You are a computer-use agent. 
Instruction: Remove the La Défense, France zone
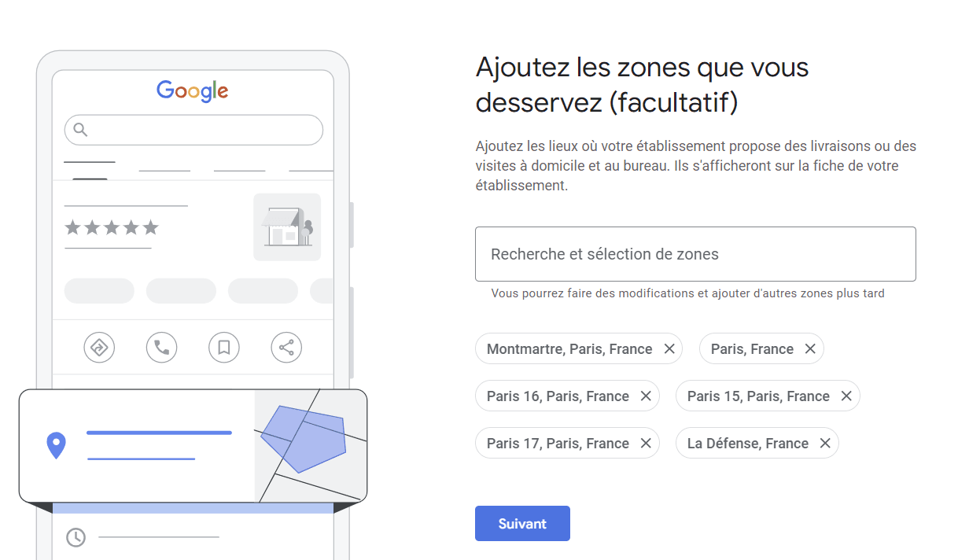click(x=824, y=443)
